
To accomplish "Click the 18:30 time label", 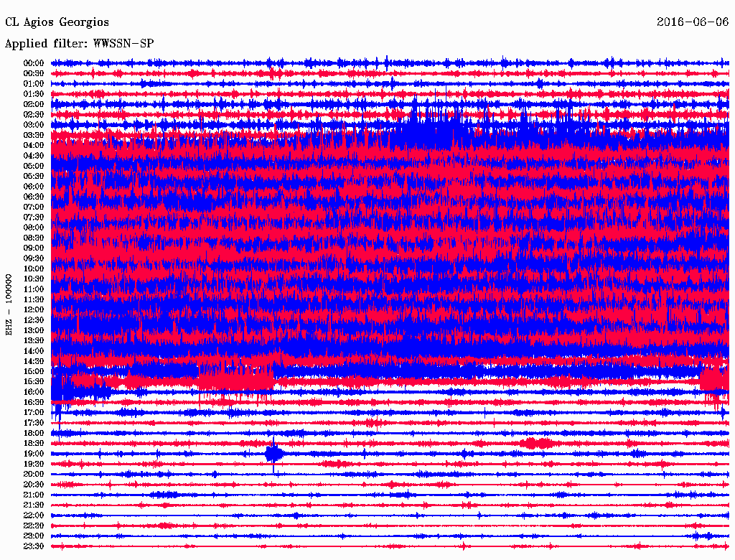I will (34, 443).
